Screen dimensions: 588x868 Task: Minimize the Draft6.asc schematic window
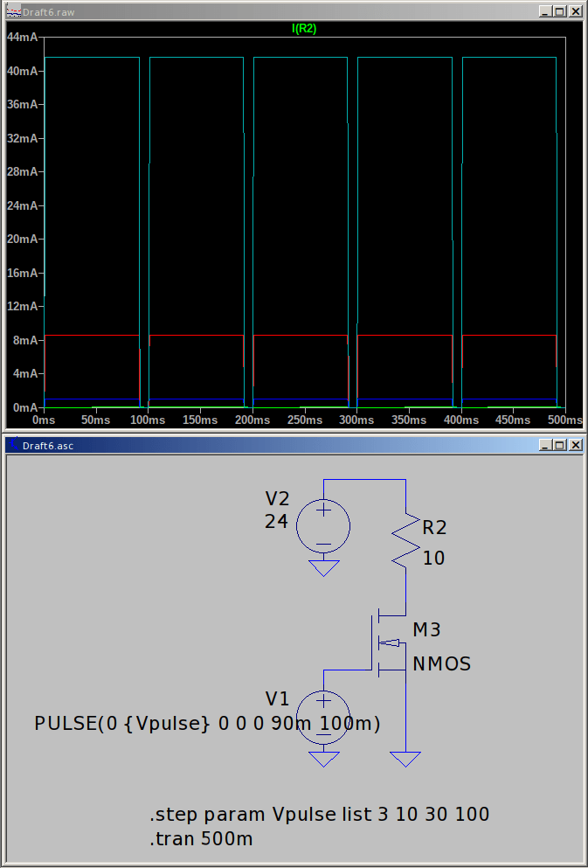point(545,445)
